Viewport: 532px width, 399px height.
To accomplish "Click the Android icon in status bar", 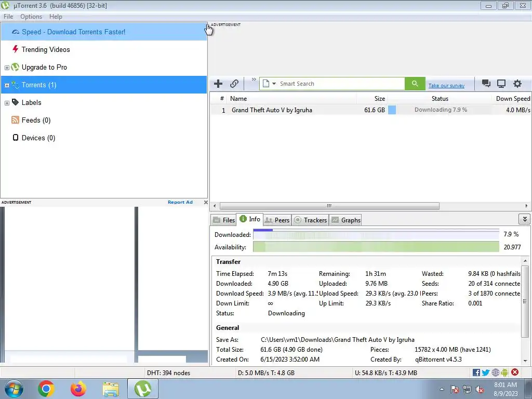I will tap(504, 373).
